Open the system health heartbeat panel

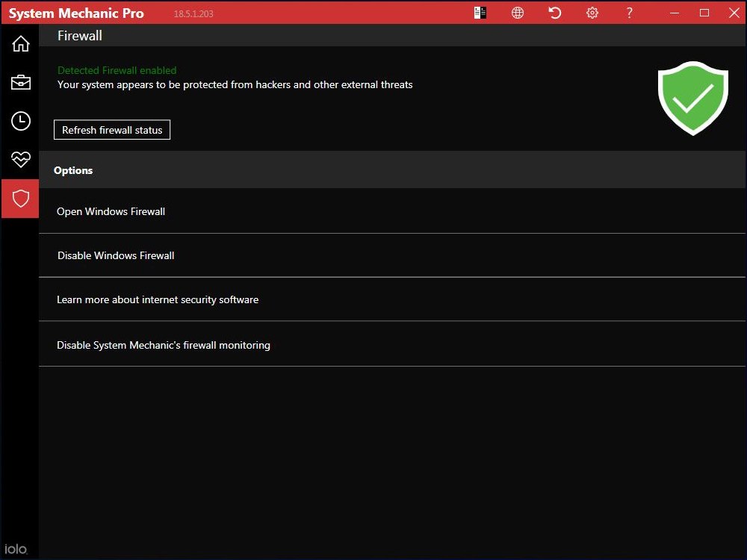20,160
